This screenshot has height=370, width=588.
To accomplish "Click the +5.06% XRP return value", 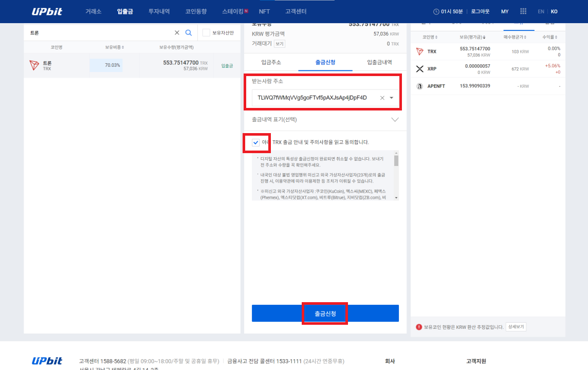I will [553, 66].
